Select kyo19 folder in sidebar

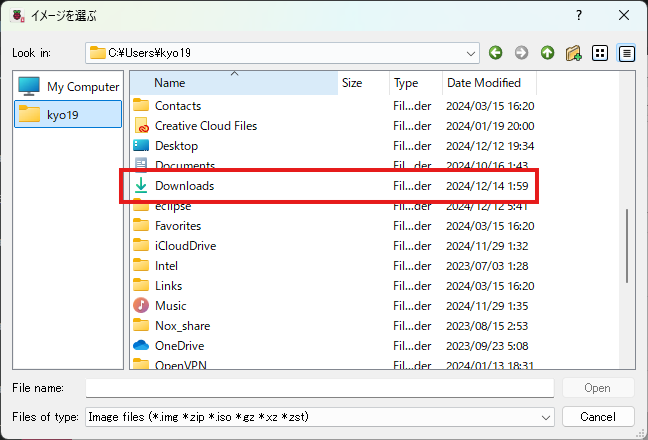tap(68, 114)
